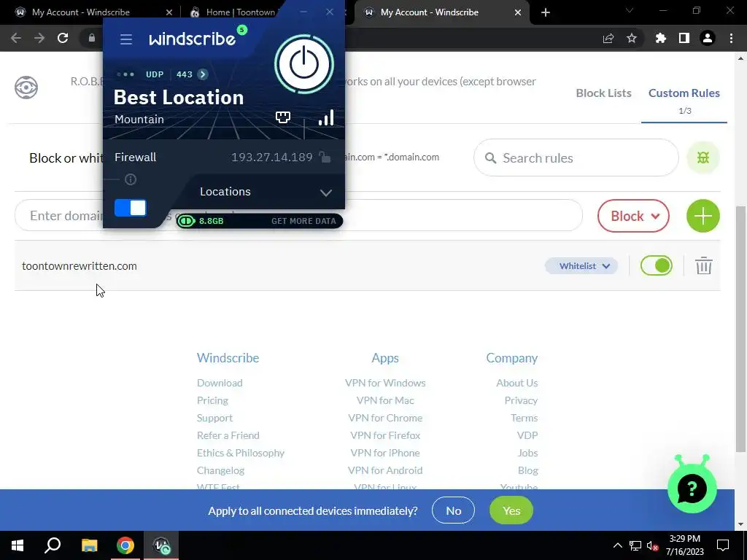Open the Terms footer link

click(x=524, y=418)
